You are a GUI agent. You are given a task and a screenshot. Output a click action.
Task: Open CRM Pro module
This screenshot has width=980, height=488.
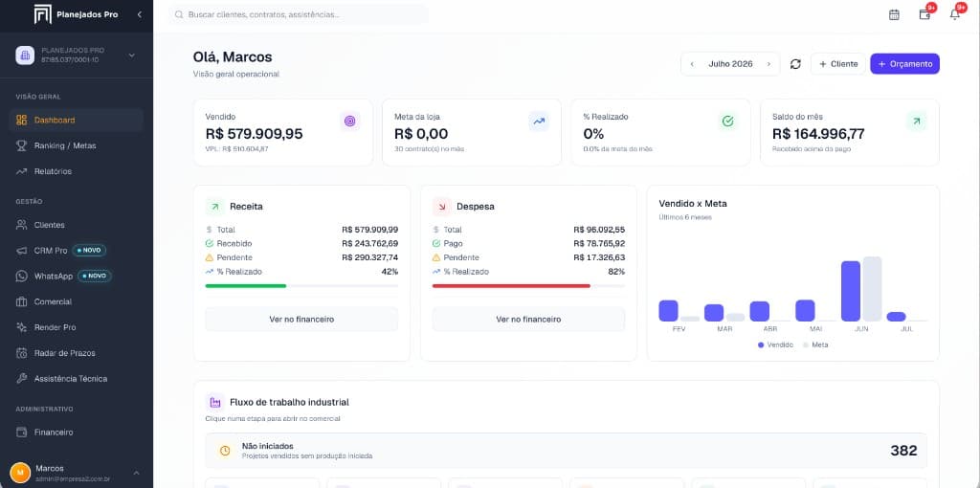tap(77, 251)
